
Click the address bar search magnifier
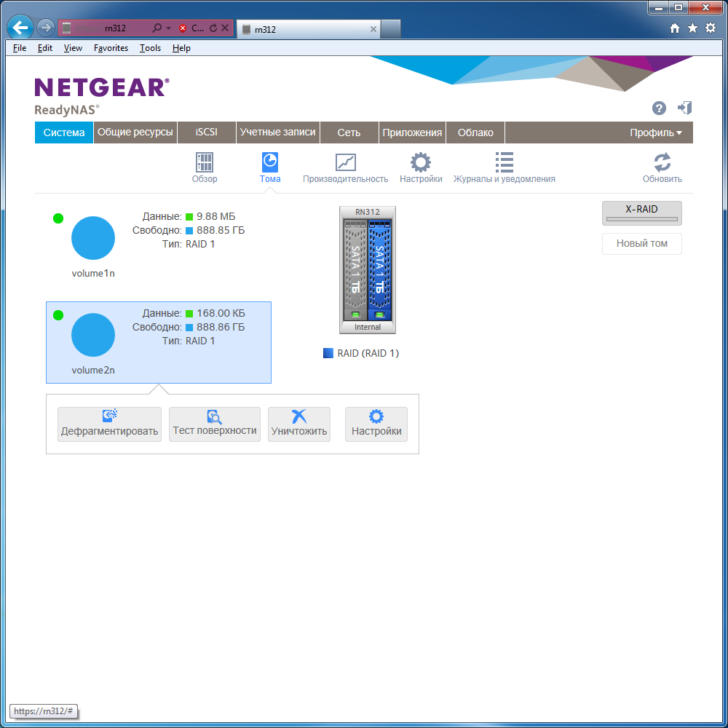(157, 28)
